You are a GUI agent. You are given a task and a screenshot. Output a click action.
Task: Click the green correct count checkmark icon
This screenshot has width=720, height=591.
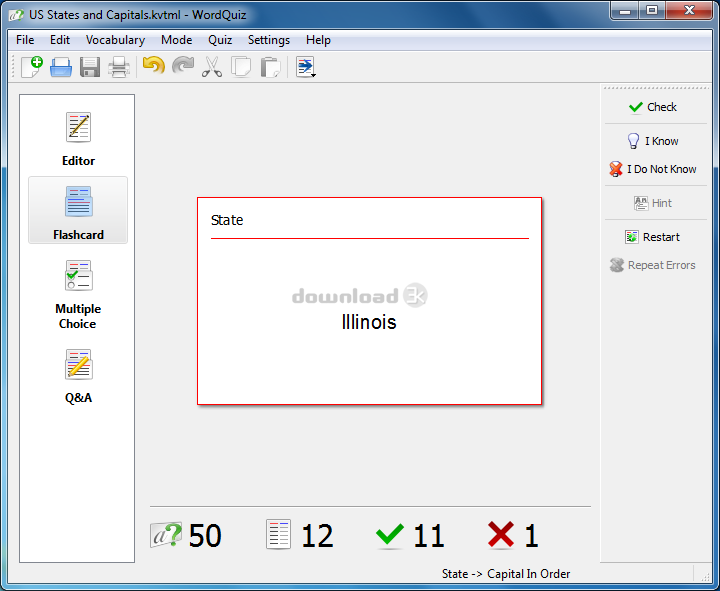point(389,535)
